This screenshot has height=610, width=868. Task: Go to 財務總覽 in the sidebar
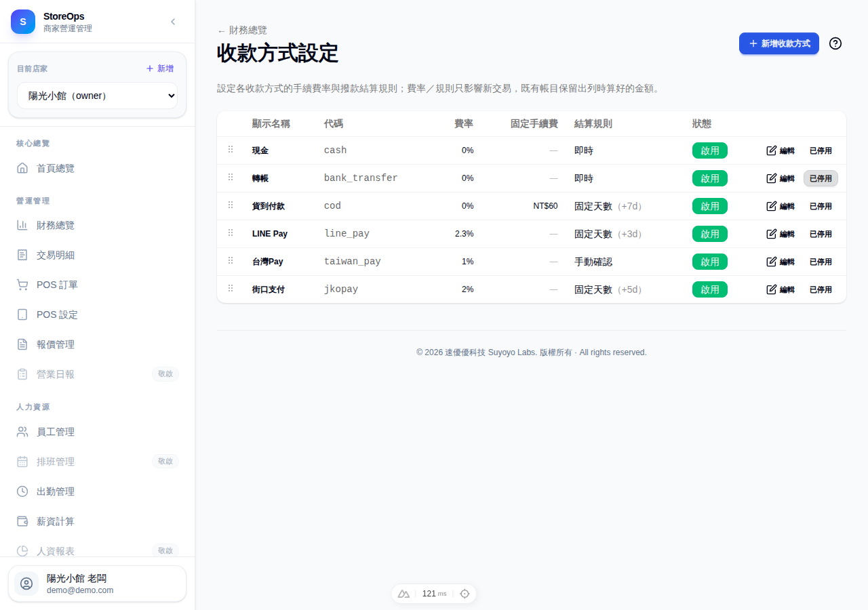click(x=97, y=225)
